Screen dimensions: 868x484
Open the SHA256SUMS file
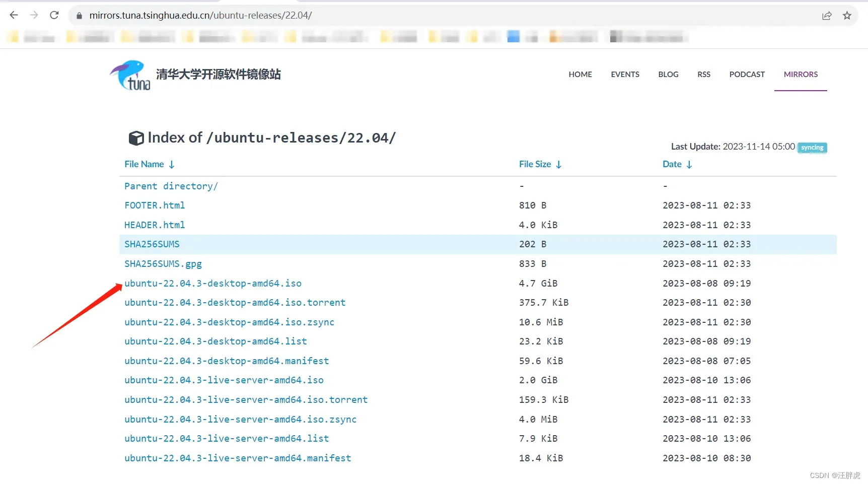click(x=152, y=244)
